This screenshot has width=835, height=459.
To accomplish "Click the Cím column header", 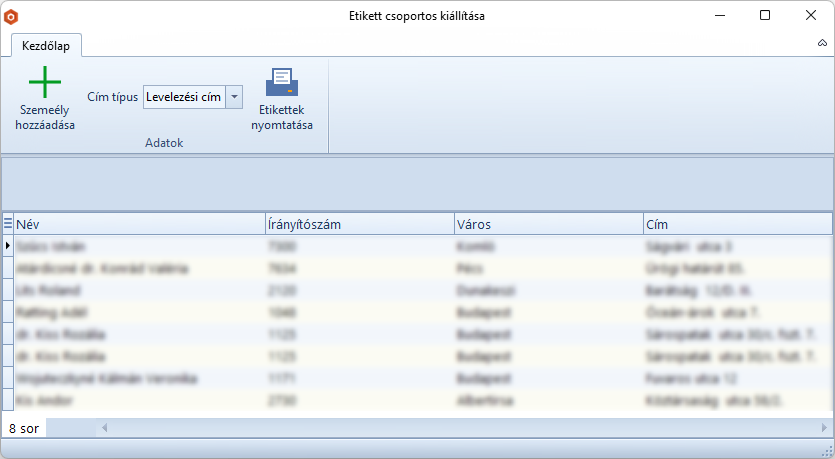I will click(x=736, y=224).
